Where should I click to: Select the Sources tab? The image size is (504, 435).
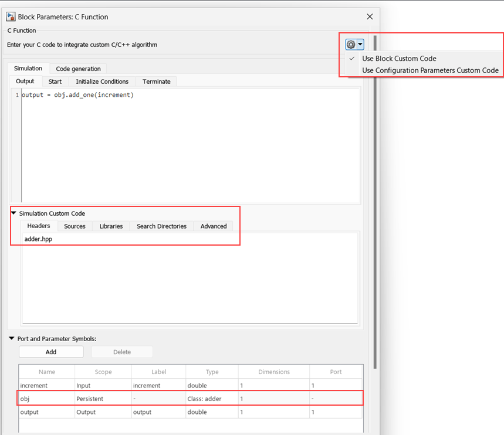click(x=75, y=226)
